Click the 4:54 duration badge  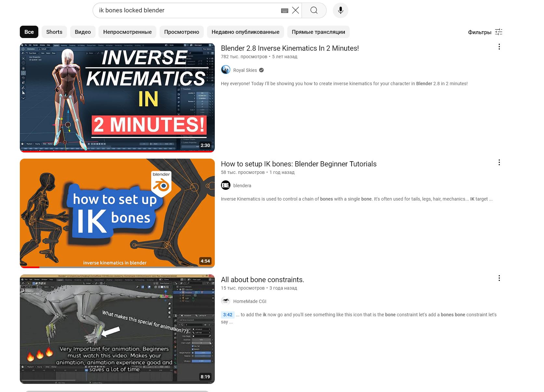click(x=205, y=261)
